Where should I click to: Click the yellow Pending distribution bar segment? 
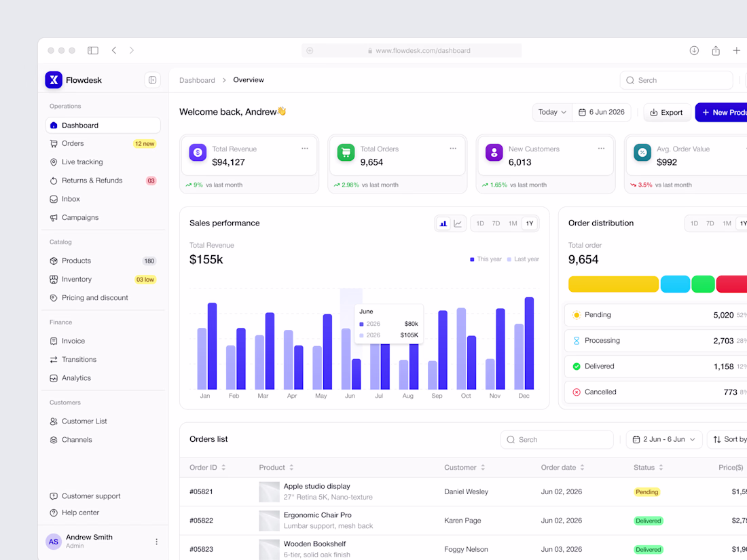[614, 284]
